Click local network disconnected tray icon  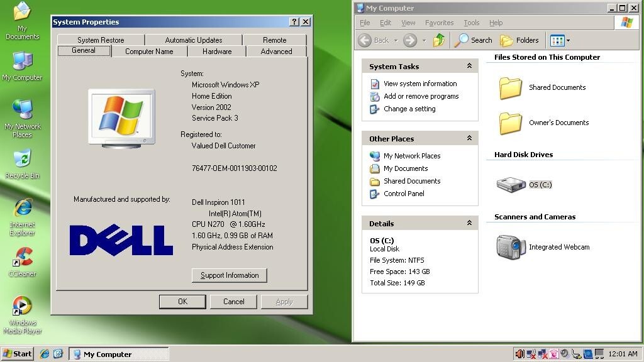[543, 354]
